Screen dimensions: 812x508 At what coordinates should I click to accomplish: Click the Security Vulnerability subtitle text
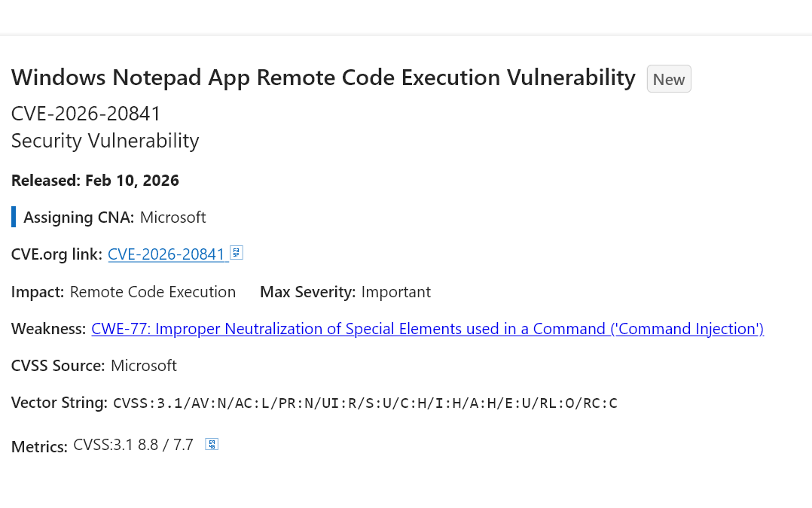tap(105, 141)
